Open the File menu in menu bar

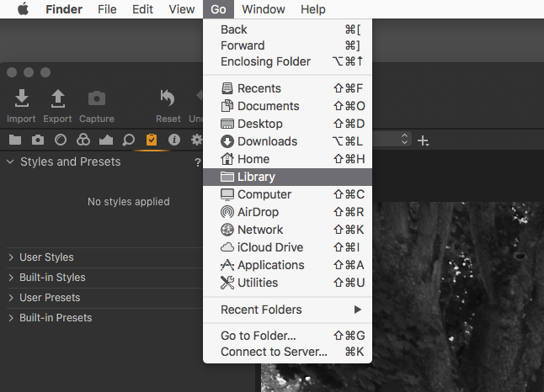[x=107, y=9]
